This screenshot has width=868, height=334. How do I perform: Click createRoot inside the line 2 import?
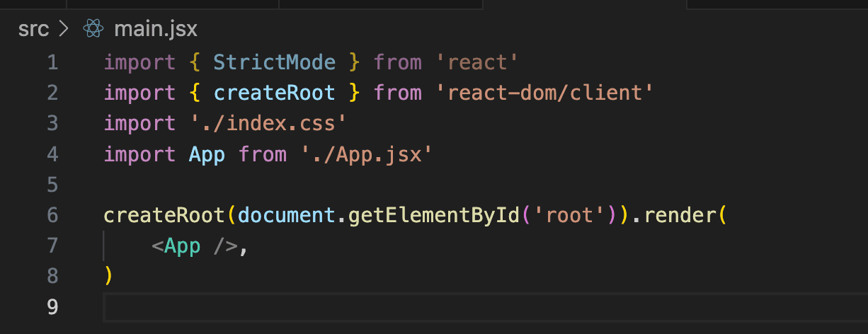[x=275, y=93]
